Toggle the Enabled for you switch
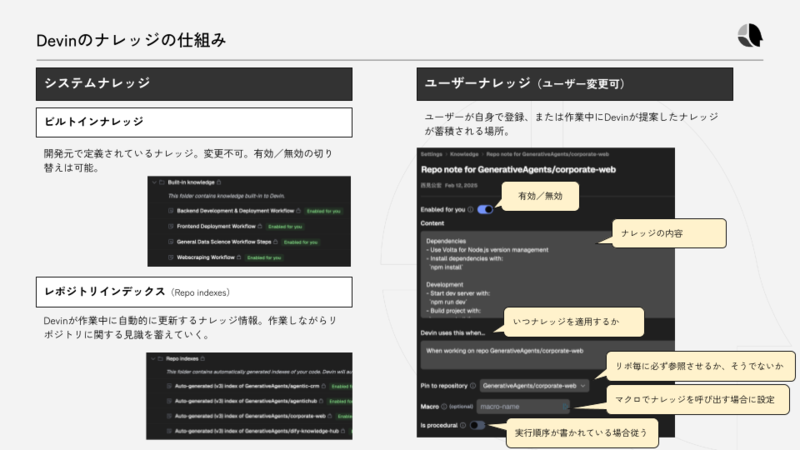 [x=485, y=209]
